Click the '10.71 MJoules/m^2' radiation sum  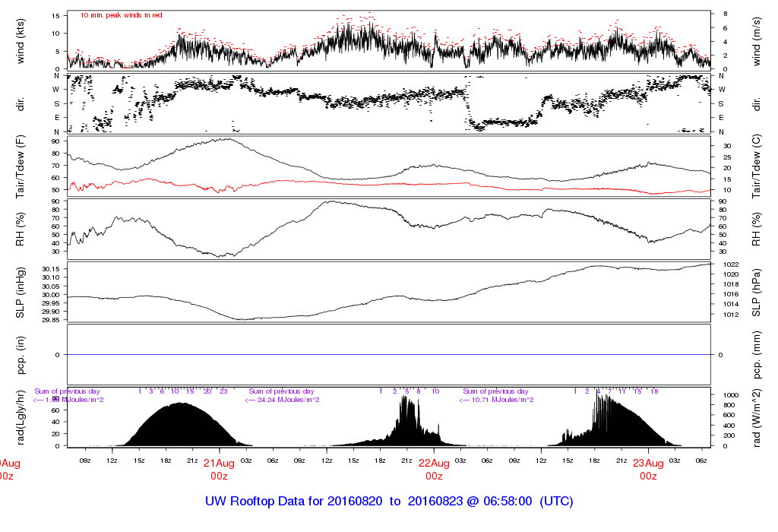503,400
